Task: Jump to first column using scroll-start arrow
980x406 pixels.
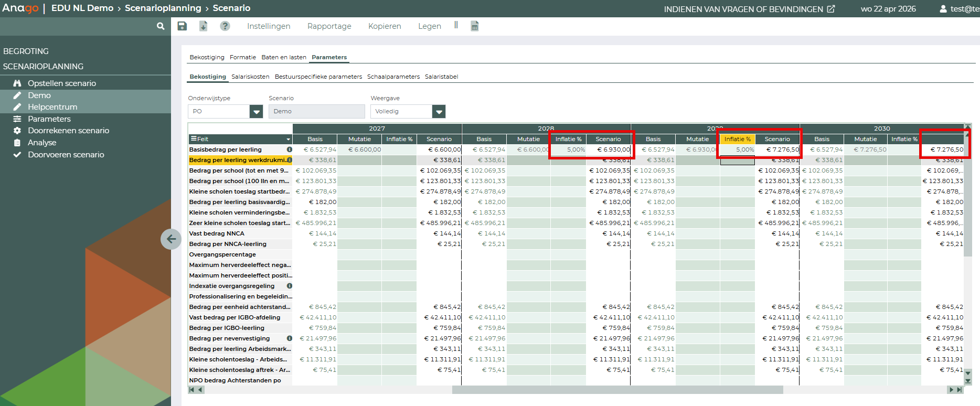Action: pyautogui.click(x=192, y=390)
